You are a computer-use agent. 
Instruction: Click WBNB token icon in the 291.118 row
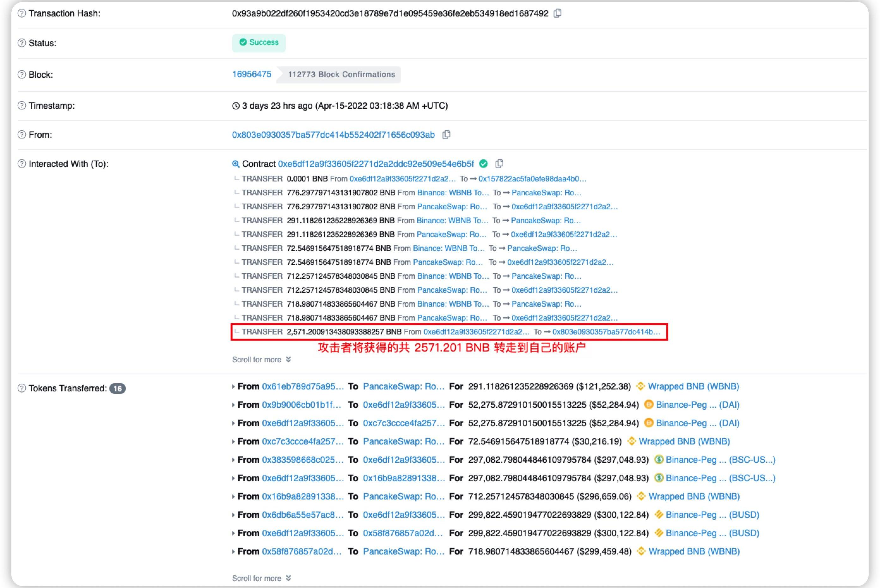pos(640,386)
